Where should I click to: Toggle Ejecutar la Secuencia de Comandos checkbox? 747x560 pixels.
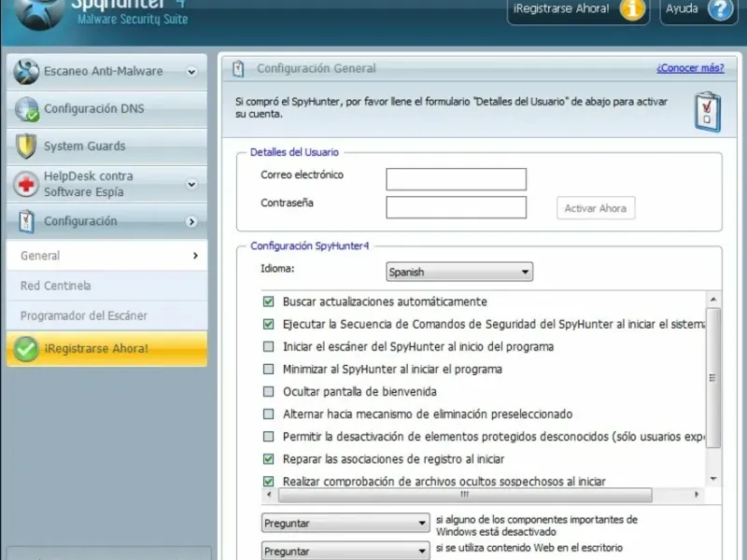[269, 324]
